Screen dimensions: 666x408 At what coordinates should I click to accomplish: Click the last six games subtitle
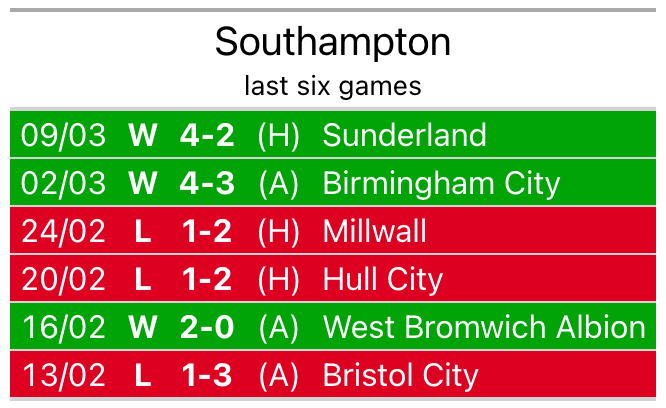[x=333, y=86]
